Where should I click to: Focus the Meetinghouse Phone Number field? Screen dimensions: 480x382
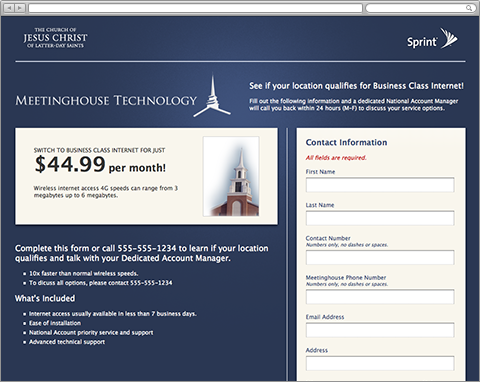click(x=380, y=297)
